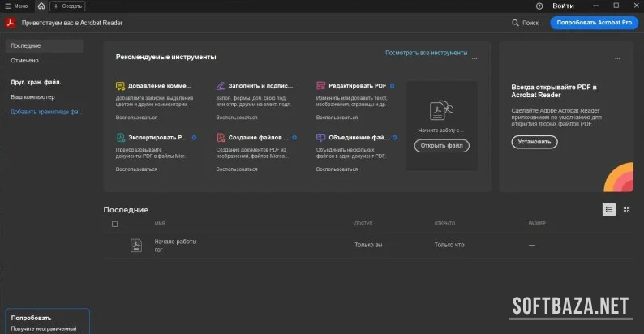Launch the Export PDF tool (Экспортировать) icon
This screenshot has height=334, width=644.
[x=120, y=138]
